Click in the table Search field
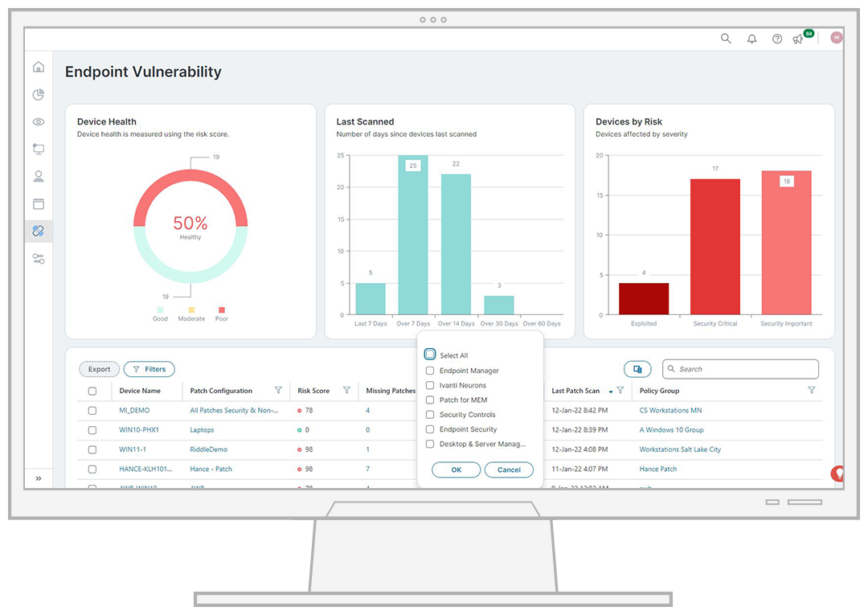 [741, 369]
